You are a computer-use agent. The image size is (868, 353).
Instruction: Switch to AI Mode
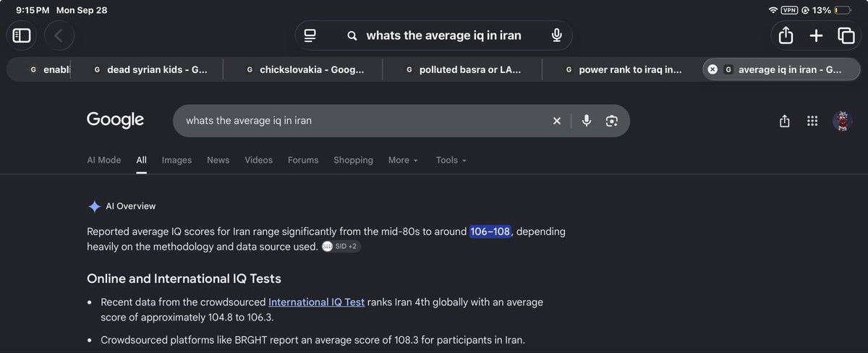(104, 160)
